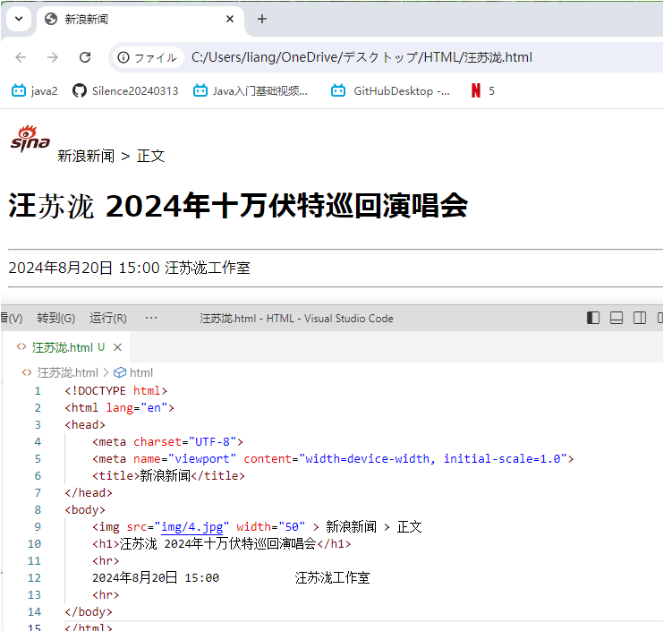Open the Netflix bookmark labeled 5
The width and height of the screenshot is (672, 631).
click(x=482, y=91)
